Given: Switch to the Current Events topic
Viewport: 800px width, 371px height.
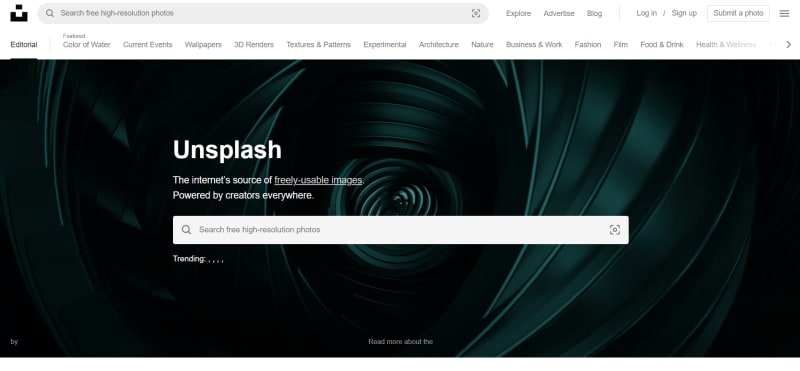Looking at the screenshot, I should click(x=147, y=44).
